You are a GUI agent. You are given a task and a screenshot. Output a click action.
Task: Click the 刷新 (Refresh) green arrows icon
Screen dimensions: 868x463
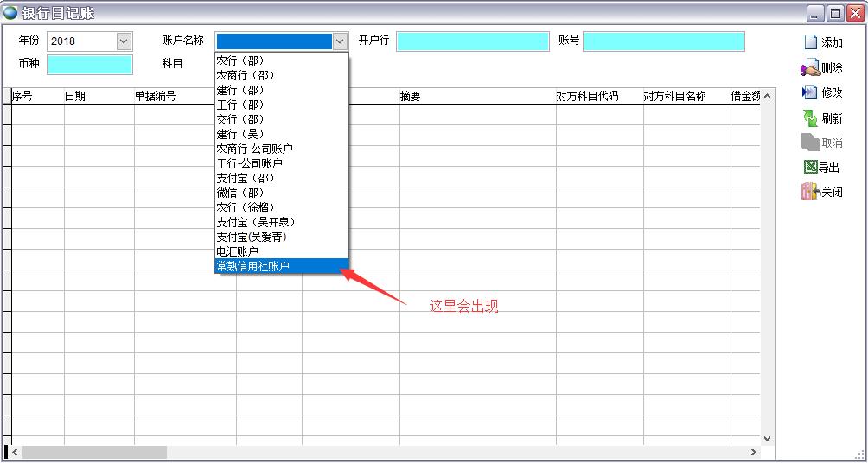[810, 118]
